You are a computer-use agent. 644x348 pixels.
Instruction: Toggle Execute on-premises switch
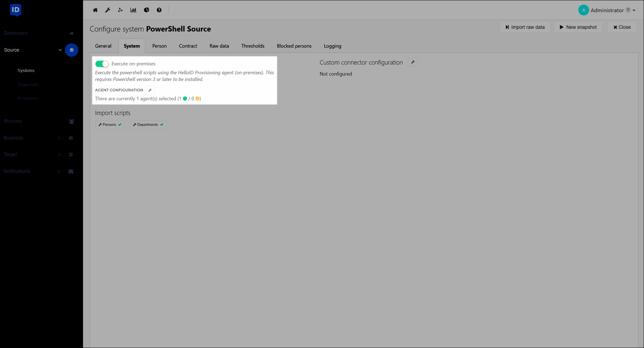coord(102,64)
